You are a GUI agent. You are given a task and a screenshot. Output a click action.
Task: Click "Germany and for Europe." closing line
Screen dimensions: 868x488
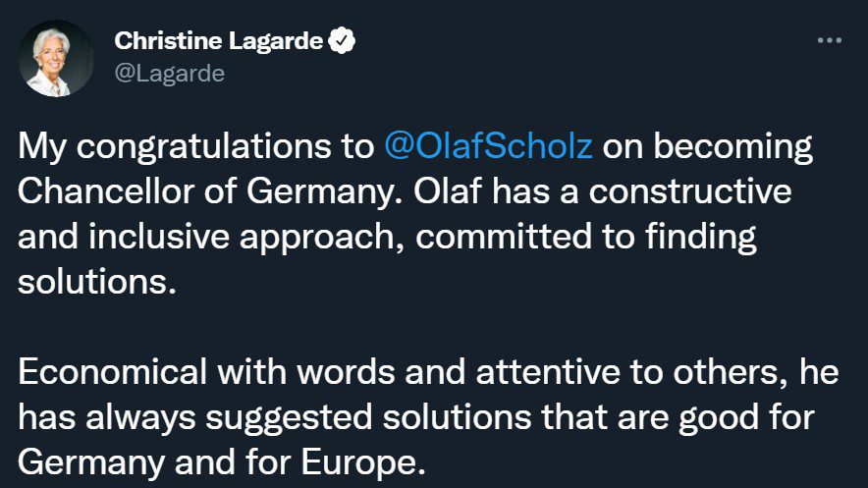222,463
